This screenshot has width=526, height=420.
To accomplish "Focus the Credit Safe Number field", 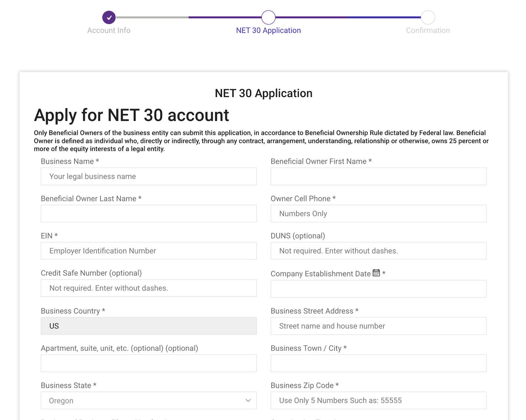I will click(149, 288).
